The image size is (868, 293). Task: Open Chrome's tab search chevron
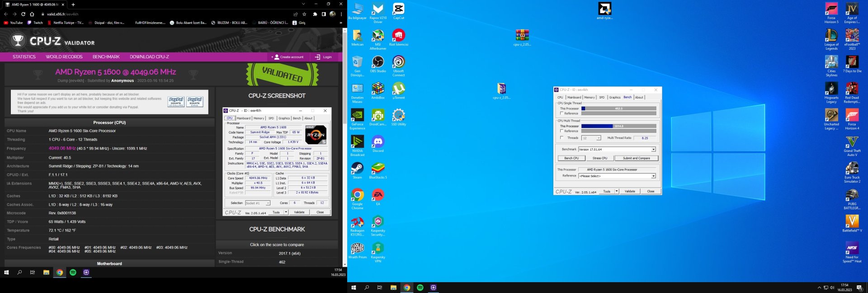pyautogui.click(x=303, y=4)
